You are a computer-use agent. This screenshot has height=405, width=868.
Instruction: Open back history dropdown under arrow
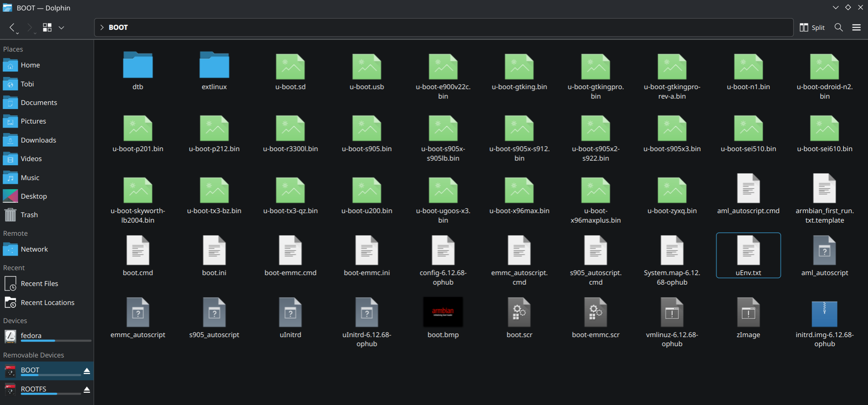pyautogui.click(x=18, y=33)
